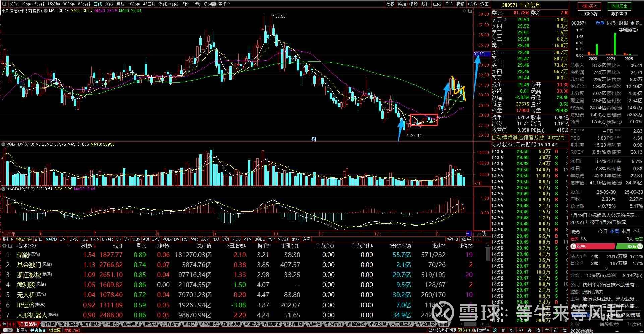Click the 闪电买入 quick buy button
The height and width of the screenshot is (334, 644).
click(x=589, y=6)
